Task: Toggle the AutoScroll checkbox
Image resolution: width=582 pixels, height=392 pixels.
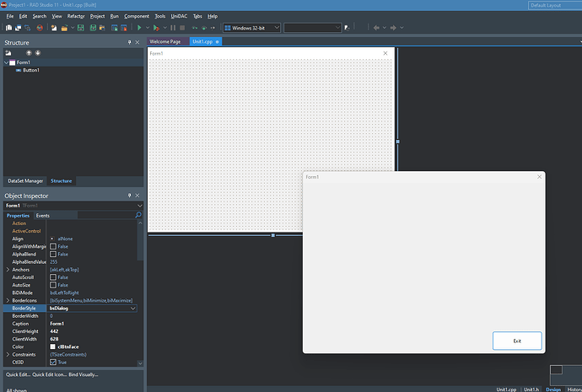Action: click(x=53, y=277)
